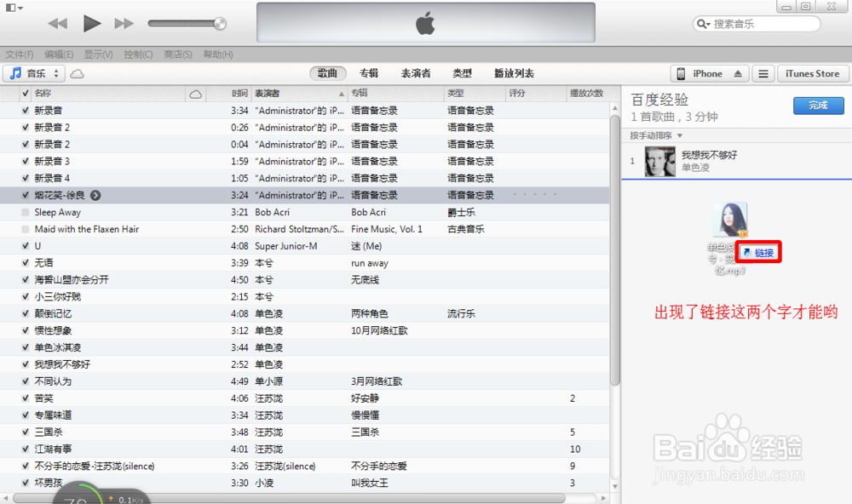Open the top-left window menu icon
The width and height of the screenshot is (852, 504).
14,8
